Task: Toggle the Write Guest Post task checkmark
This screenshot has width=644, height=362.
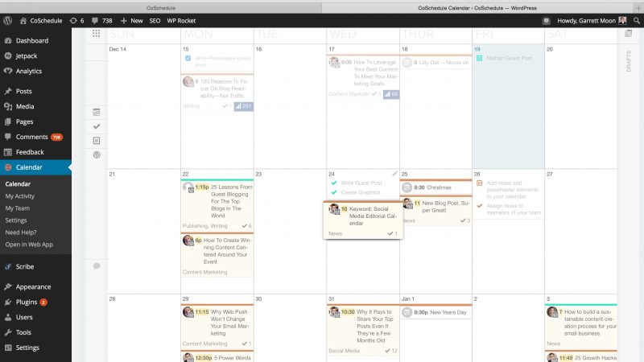Action: pos(333,183)
